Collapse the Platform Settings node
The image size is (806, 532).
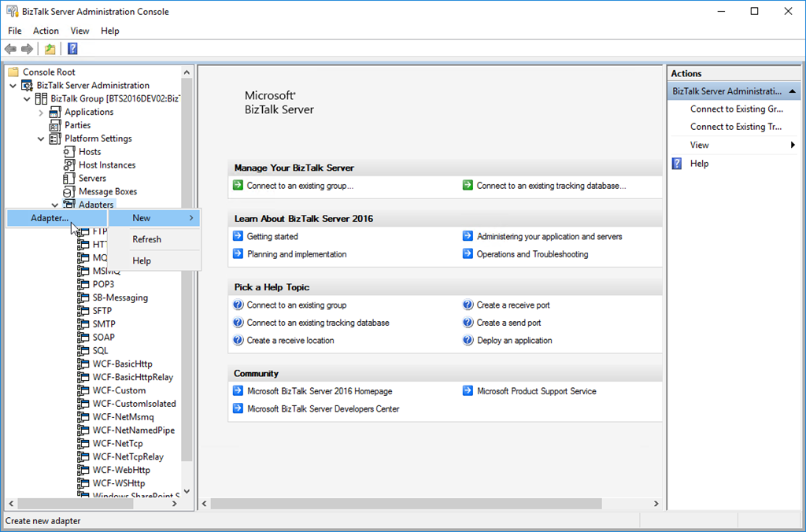coord(41,139)
